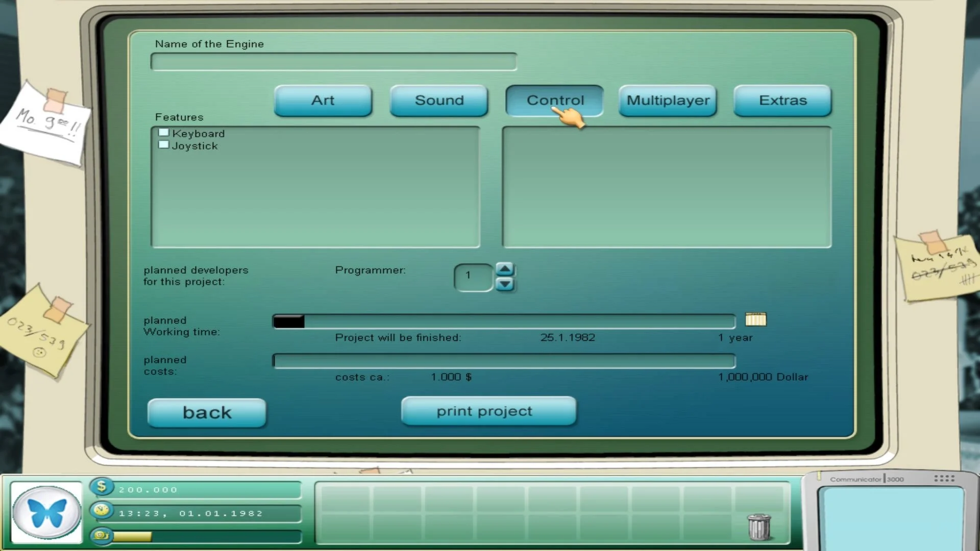Open the calendar icon beside the time bar
Viewport: 980px width, 551px height.
point(757,320)
